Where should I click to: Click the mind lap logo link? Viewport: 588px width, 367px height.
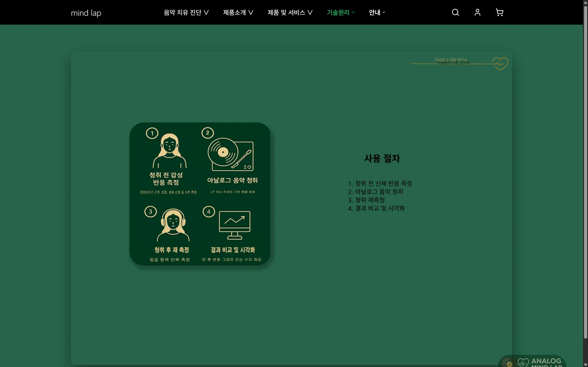click(86, 13)
